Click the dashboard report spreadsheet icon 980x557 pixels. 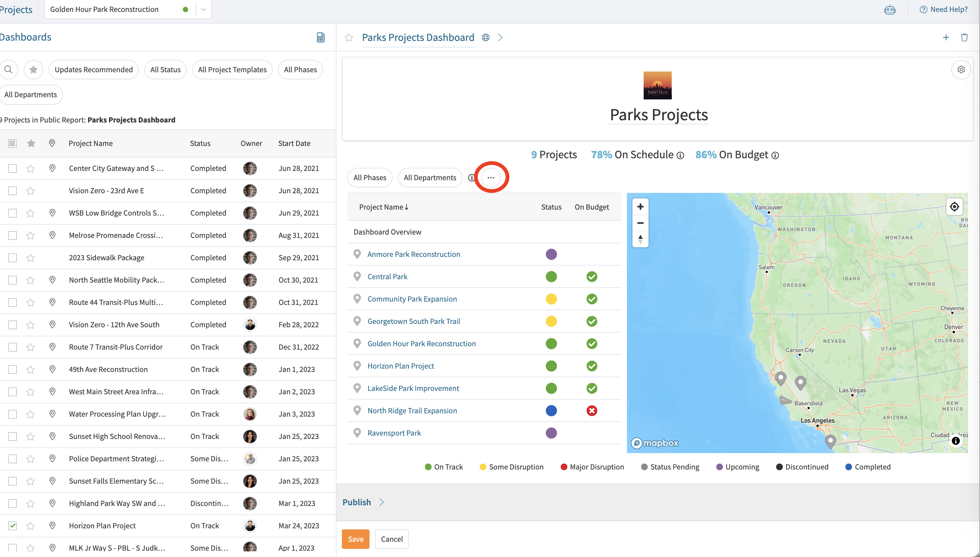click(x=321, y=37)
